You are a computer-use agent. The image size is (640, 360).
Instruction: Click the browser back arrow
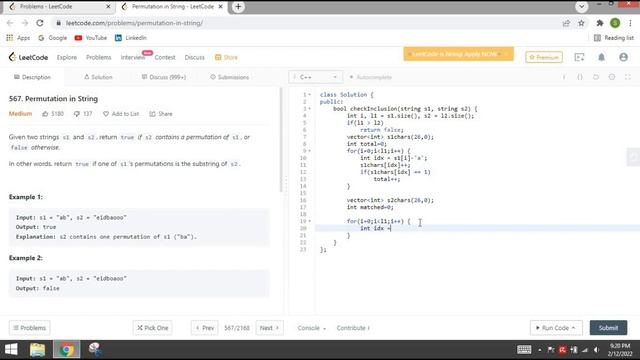(10, 23)
